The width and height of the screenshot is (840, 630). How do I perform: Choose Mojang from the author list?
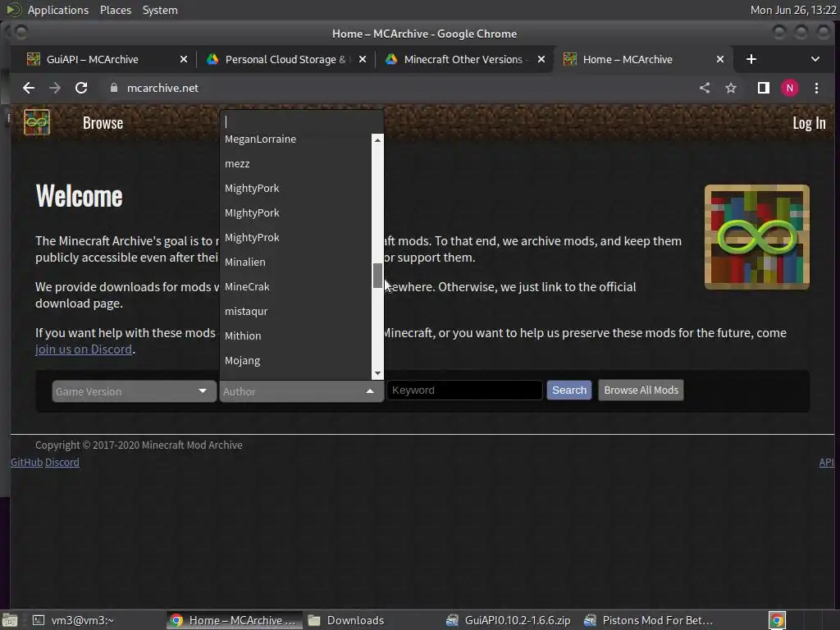[x=295, y=361]
